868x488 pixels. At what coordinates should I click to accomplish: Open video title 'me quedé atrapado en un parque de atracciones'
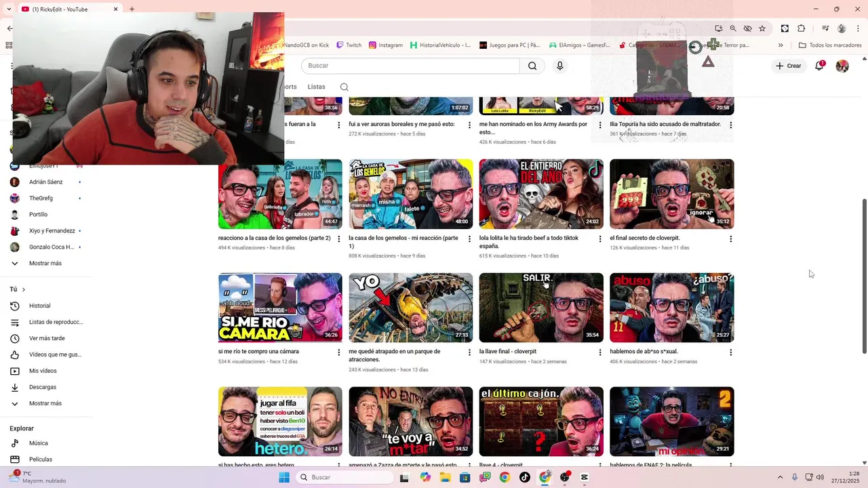tap(395, 355)
